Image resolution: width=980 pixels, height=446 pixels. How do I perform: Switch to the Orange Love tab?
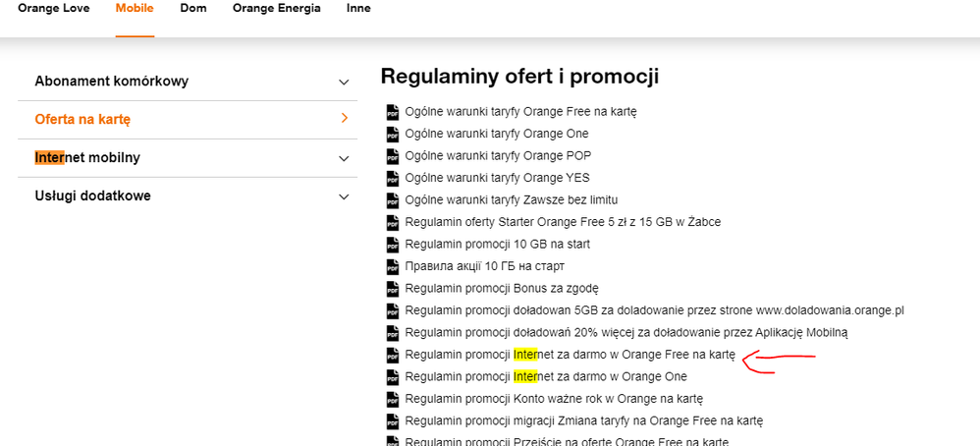(x=54, y=9)
